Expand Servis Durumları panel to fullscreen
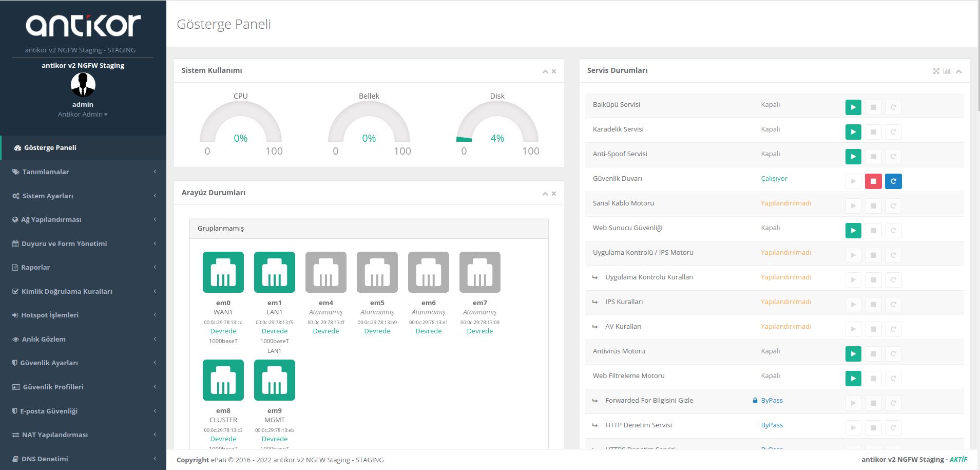The image size is (980, 470). coord(936,71)
